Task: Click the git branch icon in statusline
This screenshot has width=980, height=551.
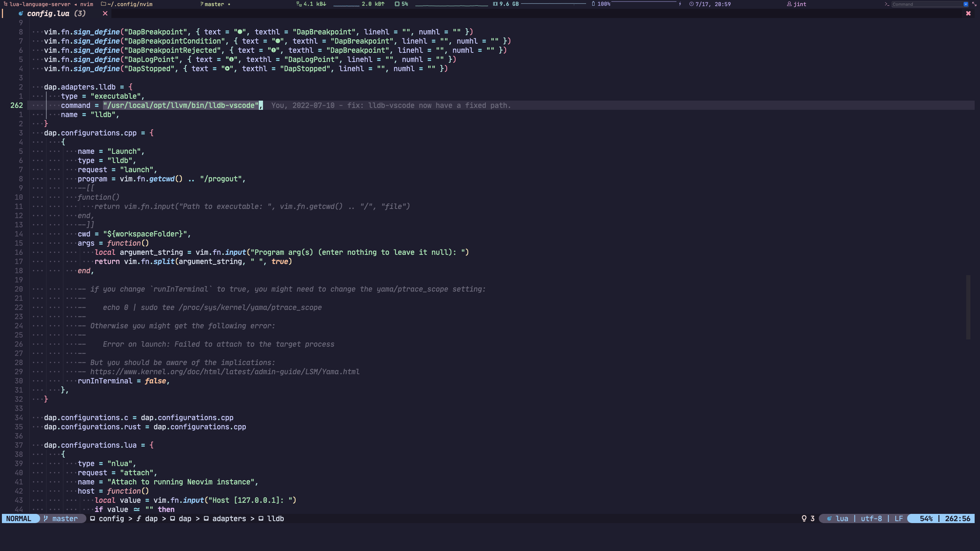Action: point(46,518)
